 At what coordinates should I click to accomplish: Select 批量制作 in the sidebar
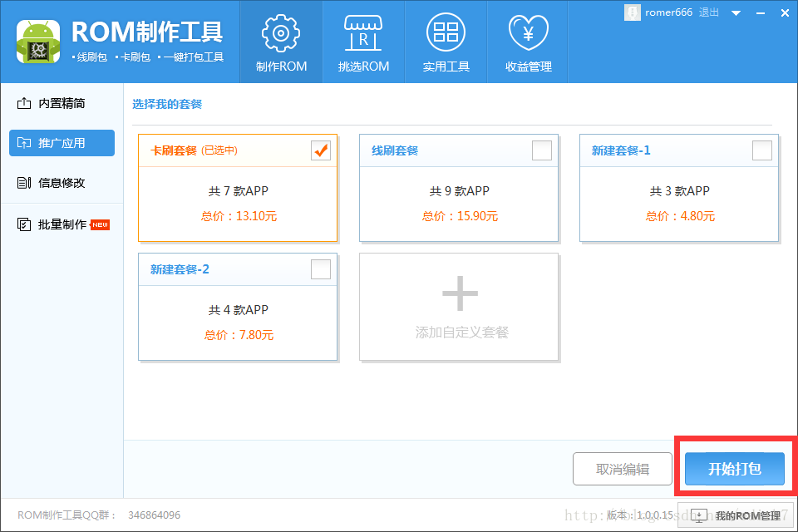pyautogui.click(x=62, y=224)
